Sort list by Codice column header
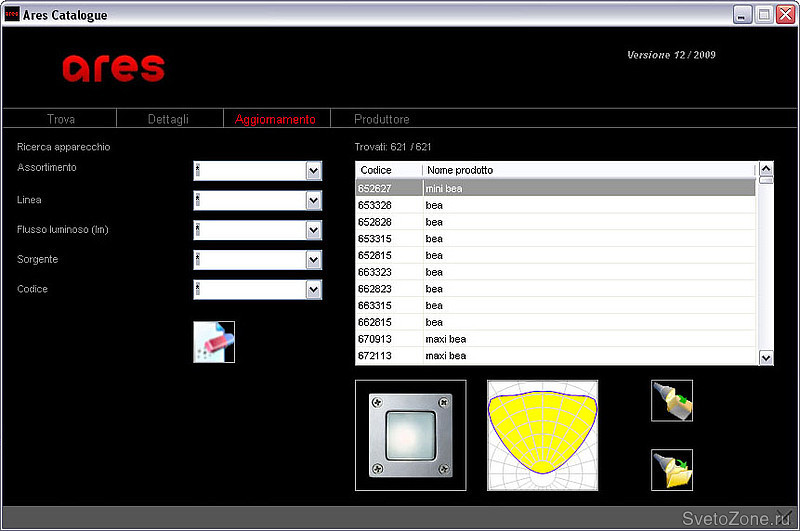800x531 pixels. pyautogui.click(x=388, y=170)
